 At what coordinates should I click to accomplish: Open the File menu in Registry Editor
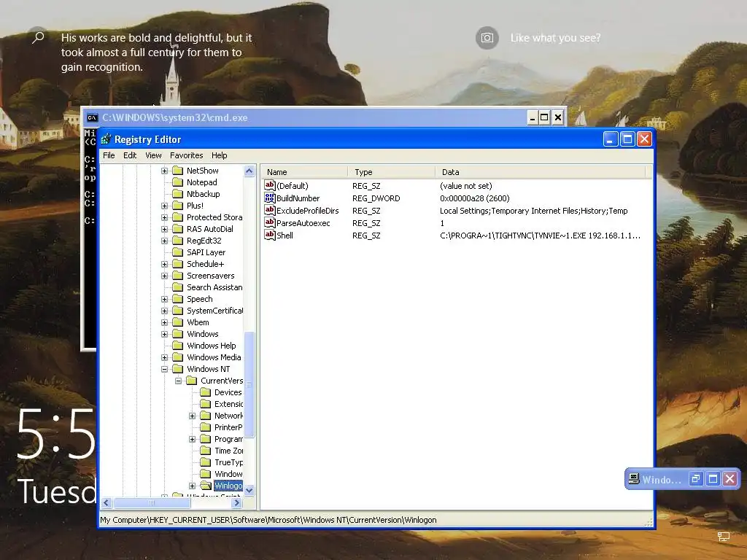(x=109, y=155)
